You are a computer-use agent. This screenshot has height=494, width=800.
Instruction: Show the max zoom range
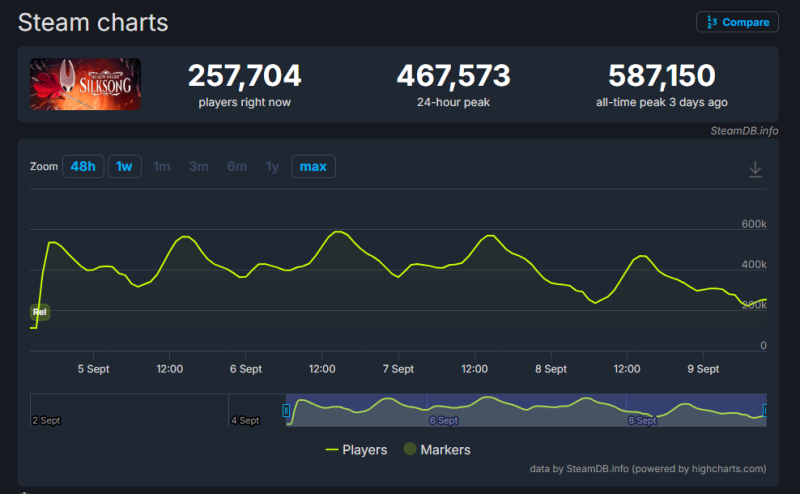click(313, 166)
